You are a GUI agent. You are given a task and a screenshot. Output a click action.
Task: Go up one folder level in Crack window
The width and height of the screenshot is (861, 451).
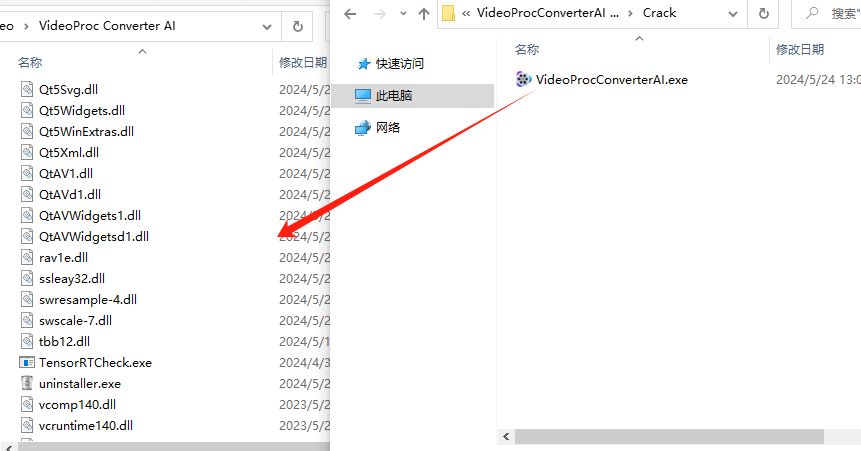pyautogui.click(x=423, y=14)
